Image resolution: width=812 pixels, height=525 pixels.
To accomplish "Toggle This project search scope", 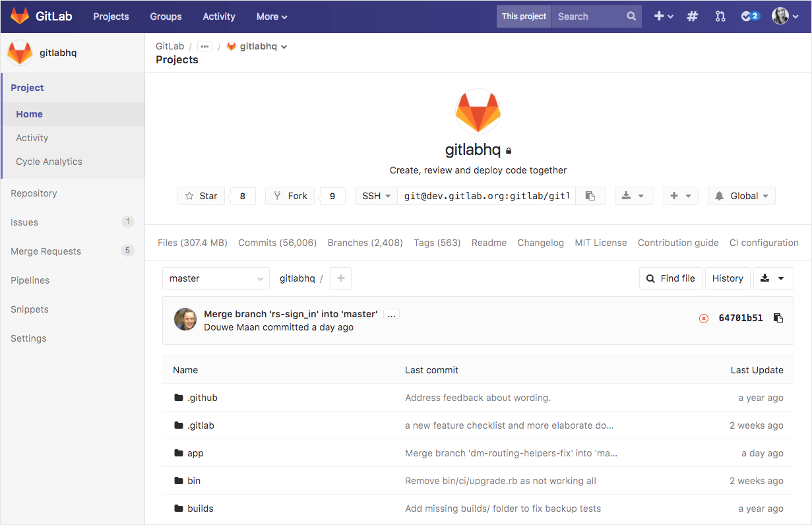I will [523, 16].
